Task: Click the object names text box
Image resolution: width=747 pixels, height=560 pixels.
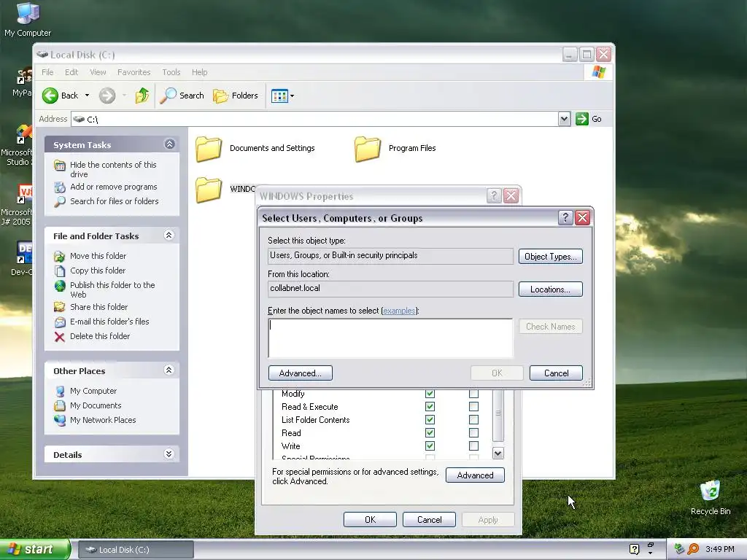Action: point(391,338)
